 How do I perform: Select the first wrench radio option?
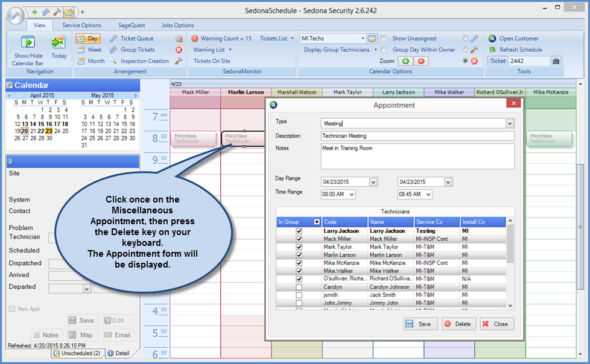click(466, 39)
